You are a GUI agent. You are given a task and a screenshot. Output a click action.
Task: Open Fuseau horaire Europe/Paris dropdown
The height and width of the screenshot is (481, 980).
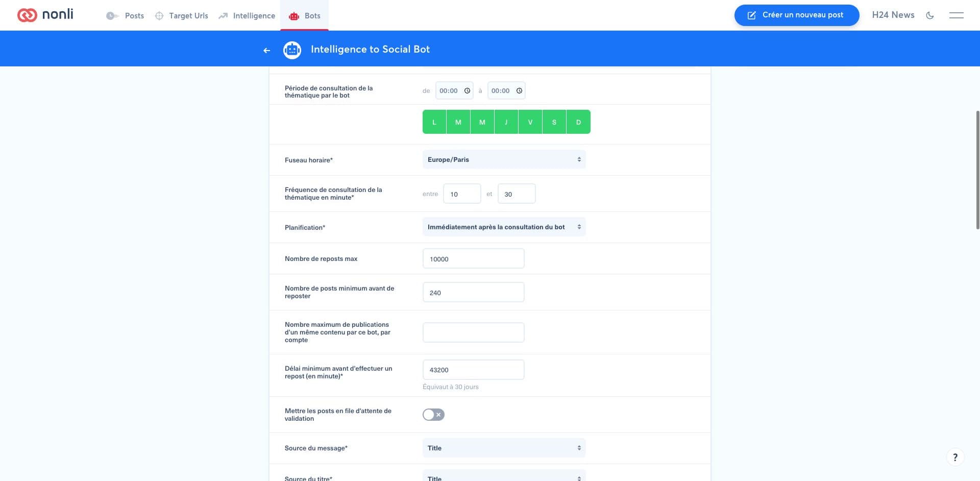pos(504,159)
